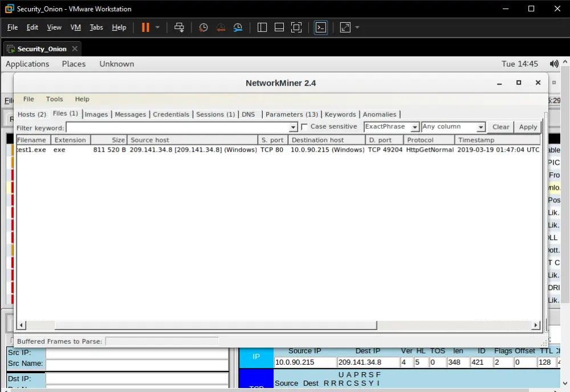
Task: Open the Messages tab
Action: click(x=130, y=115)
